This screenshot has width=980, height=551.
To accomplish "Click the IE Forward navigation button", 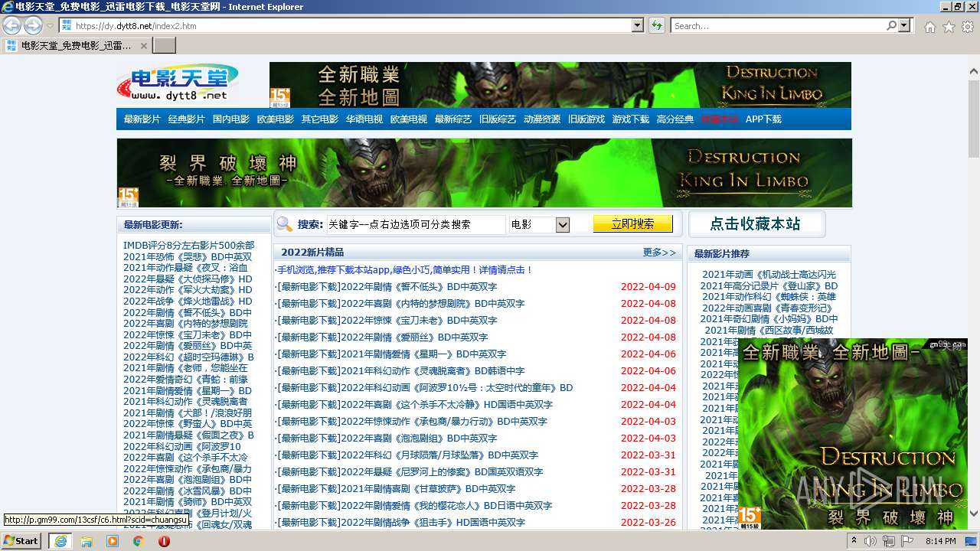I will 33,25.
